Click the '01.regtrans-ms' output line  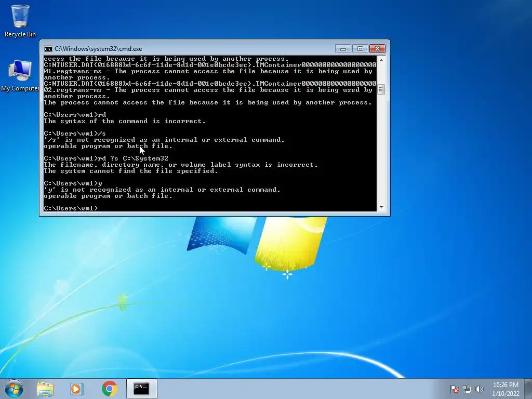click(208, 71)
